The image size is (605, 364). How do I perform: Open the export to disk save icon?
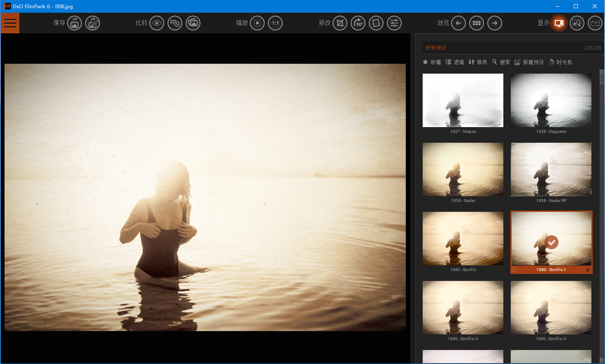tap(74, 23)
